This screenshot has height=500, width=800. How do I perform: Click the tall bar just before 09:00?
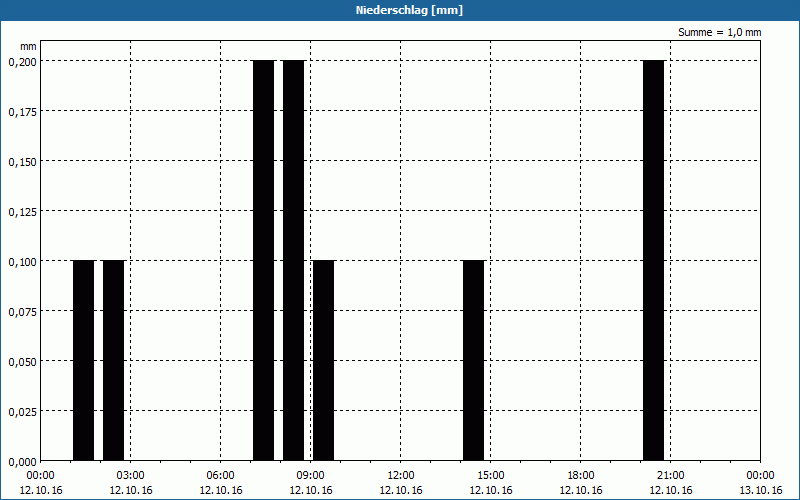click(293, 260)
